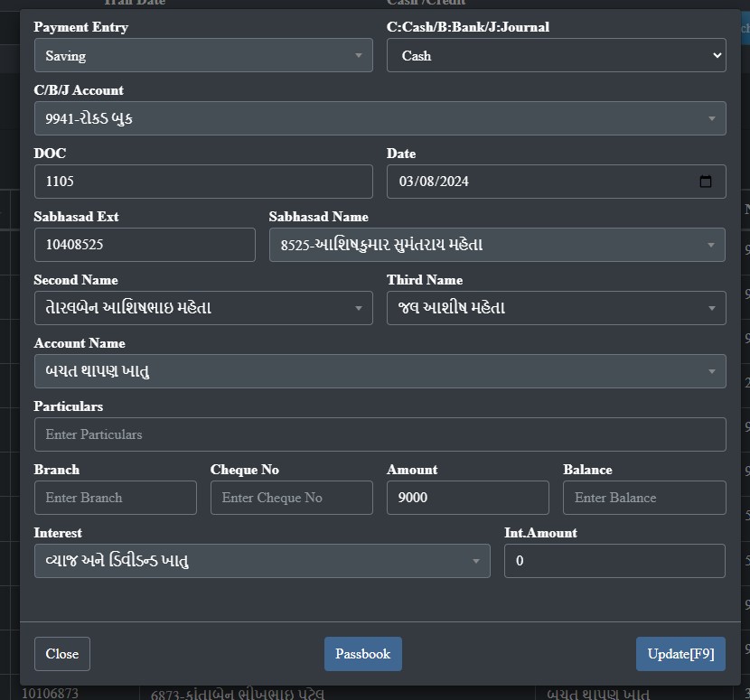Click the Update[F9] button
This screenshot has width=750, height=700.
680,654
